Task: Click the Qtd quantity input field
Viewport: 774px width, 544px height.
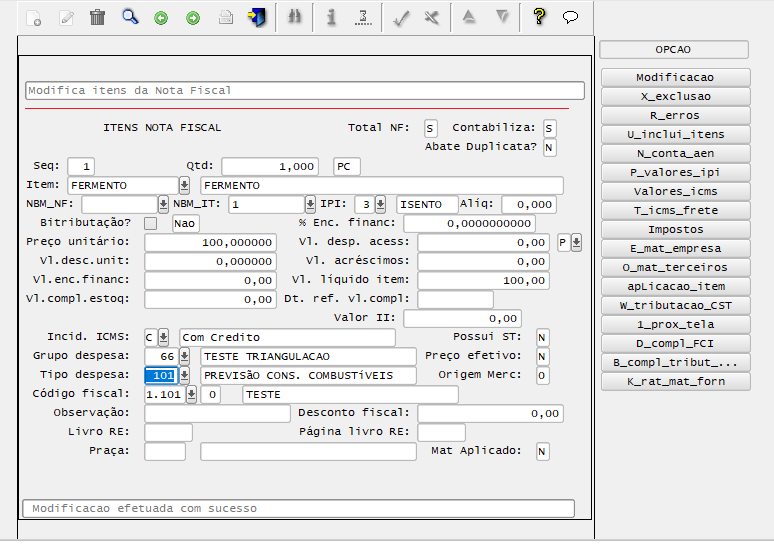Action: [270, 167]
